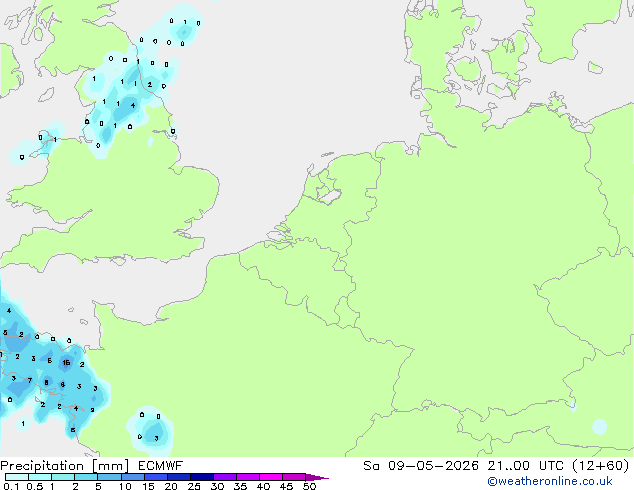Select the 5–10 mm legend swatch
The height and width of the screenshot is (490, 634).
[109, 477]
